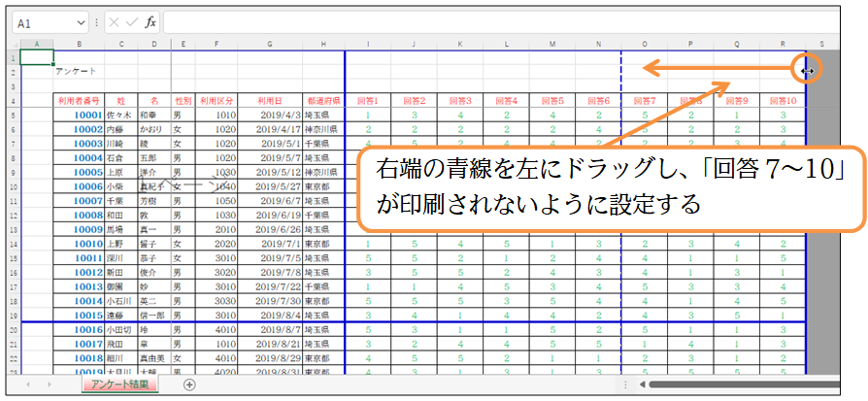The width and height of the screenshot is (868, 401).
Task: Click the 回答1 header cell
Action: point(368,101)
